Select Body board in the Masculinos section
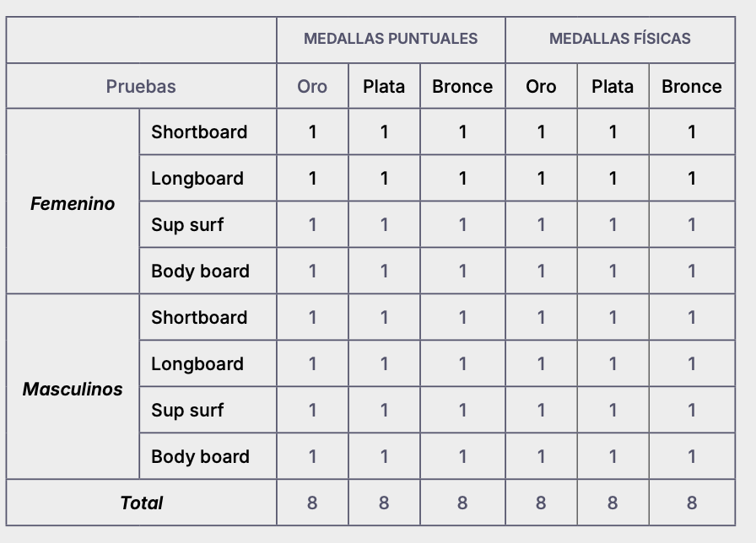The height and width of the screenshot is (543, 756). 200,456
